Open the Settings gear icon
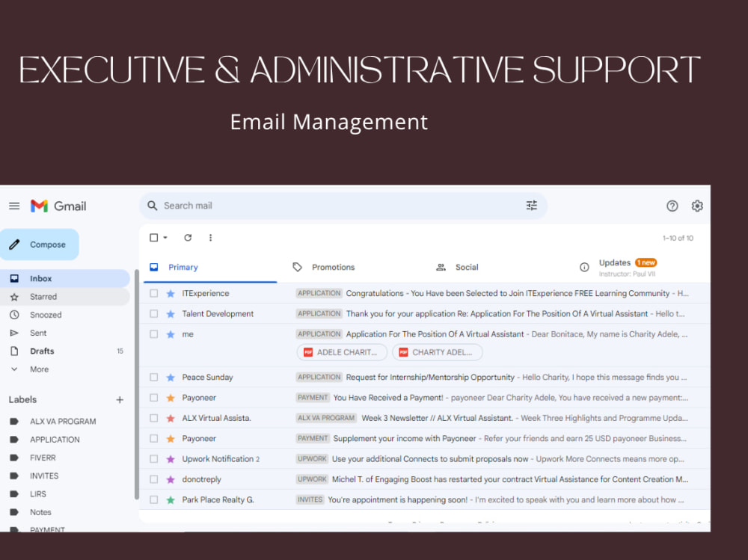This screenshot has width=748, height=560. tap(697, 206)
